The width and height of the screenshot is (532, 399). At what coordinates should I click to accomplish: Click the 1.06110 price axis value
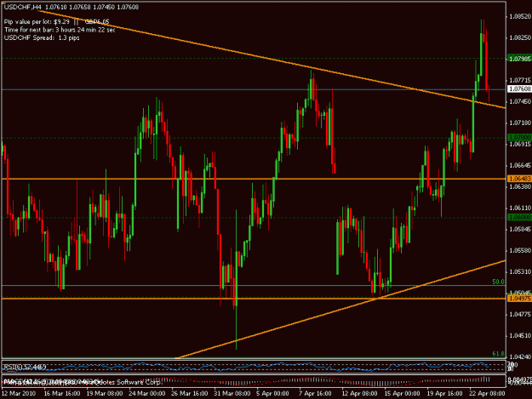520,208
